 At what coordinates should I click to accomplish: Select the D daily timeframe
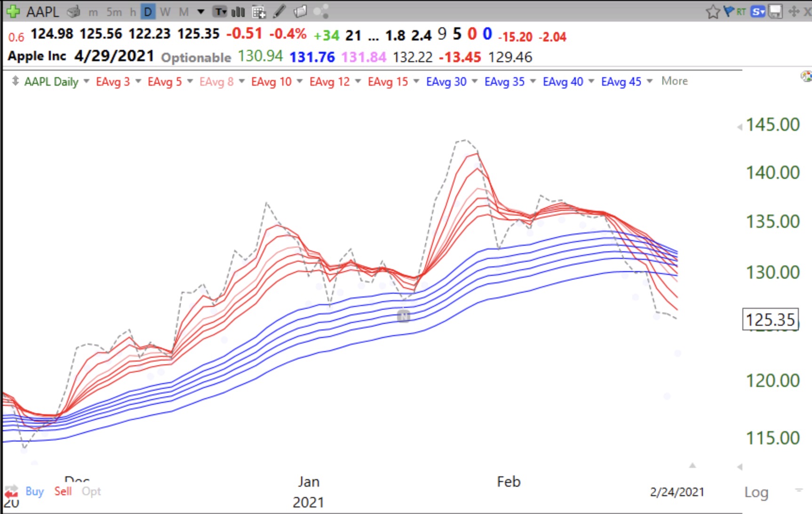pyautogui.click(x=148, y=12)
